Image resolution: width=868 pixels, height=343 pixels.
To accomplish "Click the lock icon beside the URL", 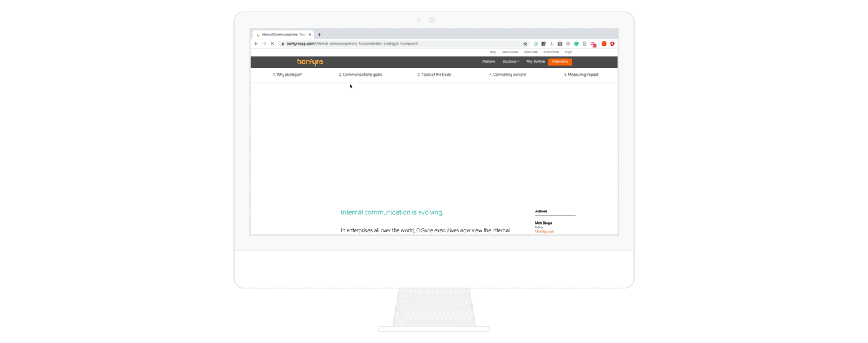I will (282, 44).
